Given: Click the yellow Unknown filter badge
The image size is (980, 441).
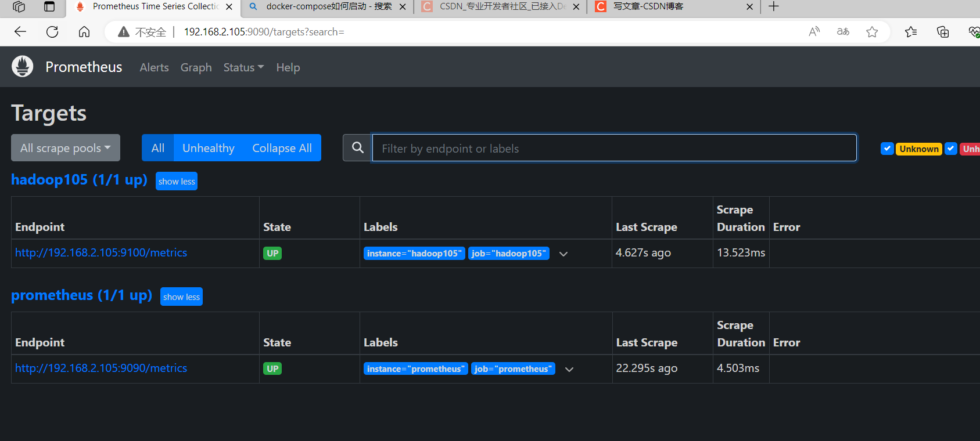Looking at the screenshot, I should tap(919, 149).
